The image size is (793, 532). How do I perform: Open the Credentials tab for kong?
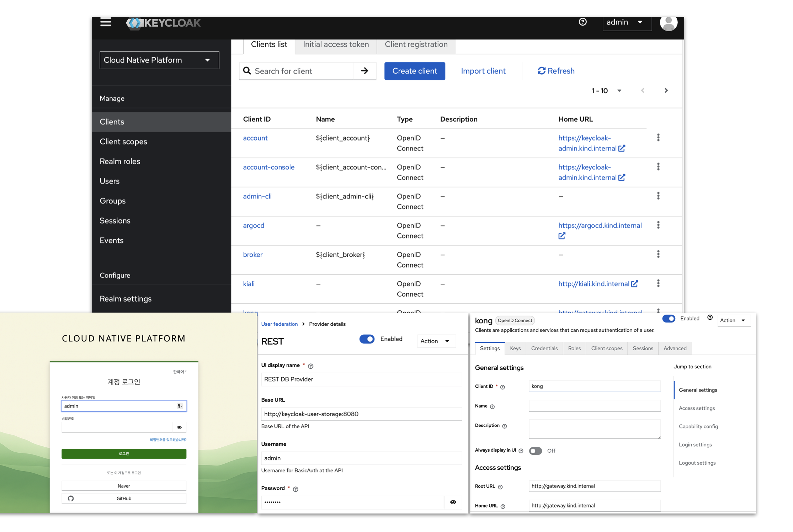pos(544,349)
